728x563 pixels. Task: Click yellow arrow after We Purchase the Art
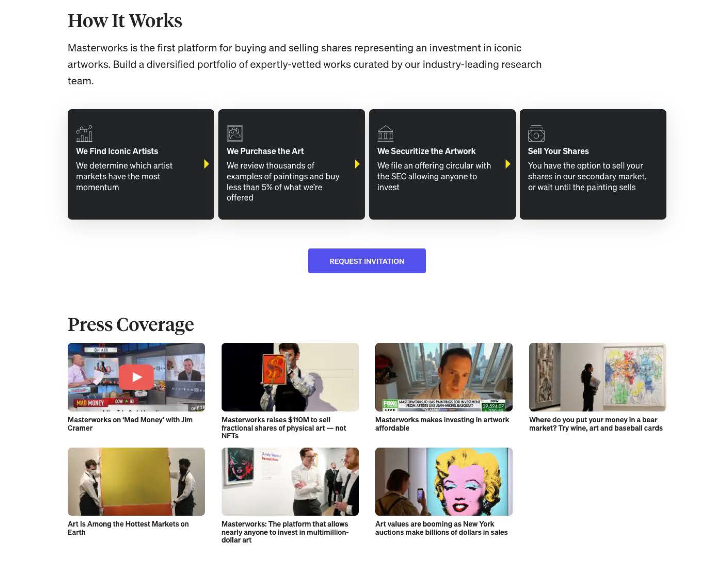(357, 164)
